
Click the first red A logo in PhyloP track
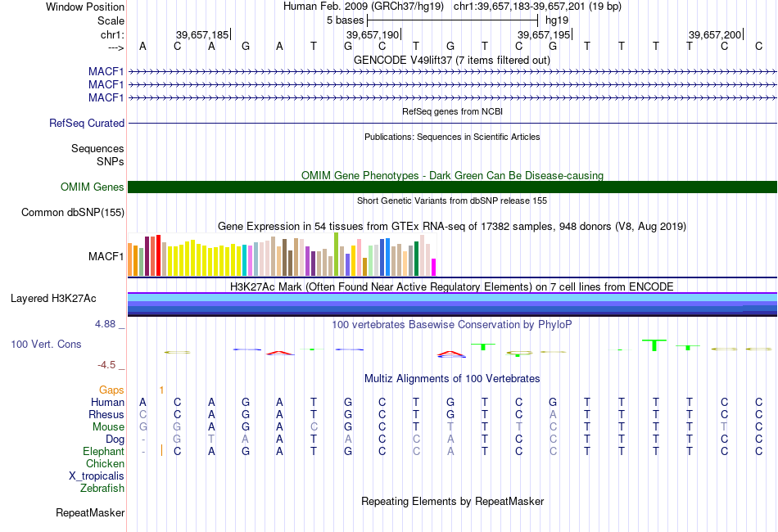click(280, 353)
